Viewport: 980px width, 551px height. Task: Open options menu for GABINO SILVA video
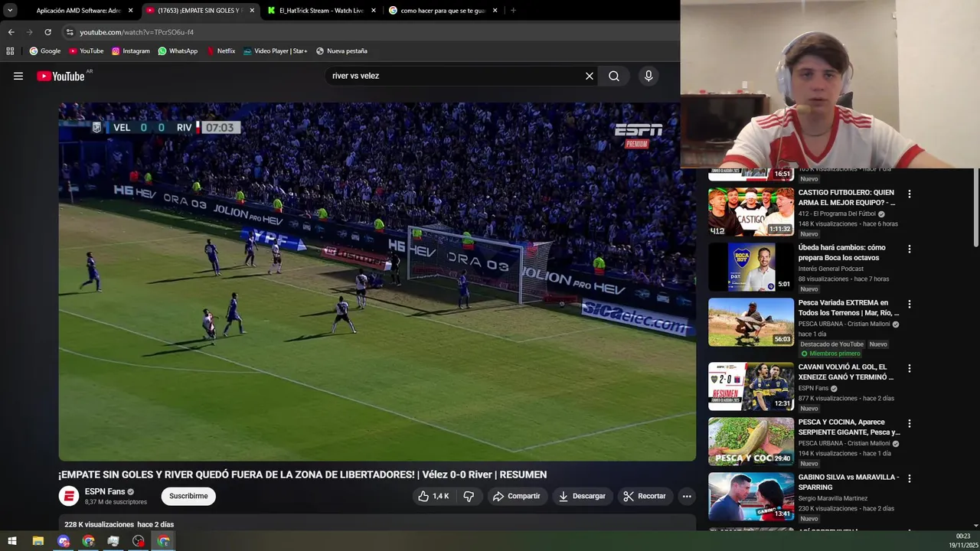tap(910, 479)
